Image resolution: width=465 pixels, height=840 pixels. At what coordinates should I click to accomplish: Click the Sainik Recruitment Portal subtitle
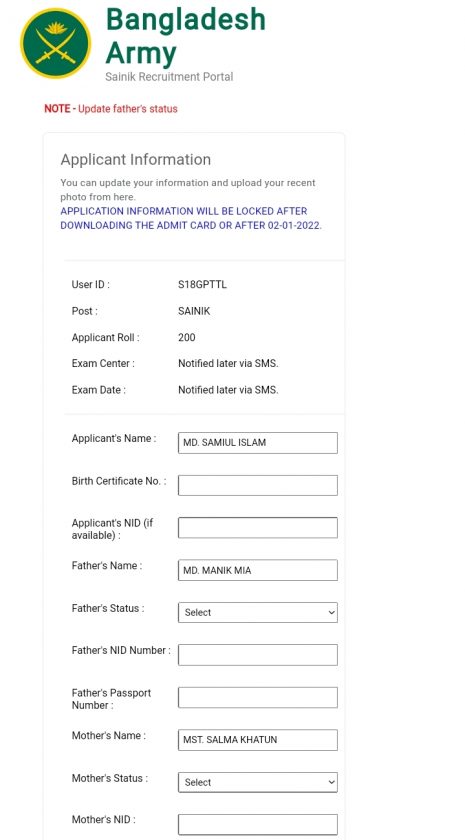click(169, 77)
